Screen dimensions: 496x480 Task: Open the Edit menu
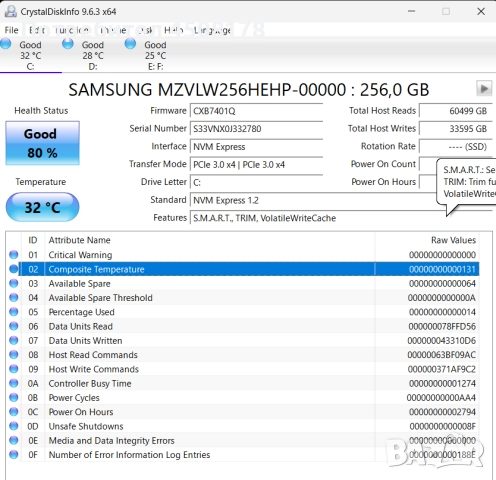[x=37, y=30]
